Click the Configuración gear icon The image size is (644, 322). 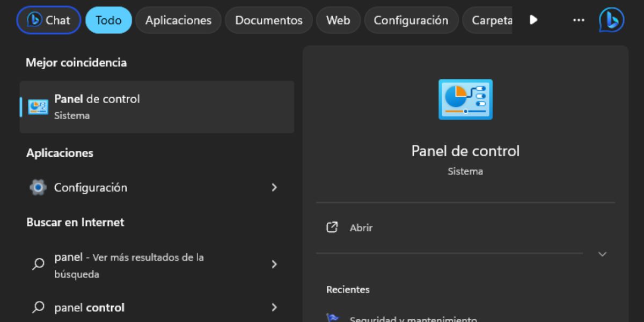tap(38, 187)
